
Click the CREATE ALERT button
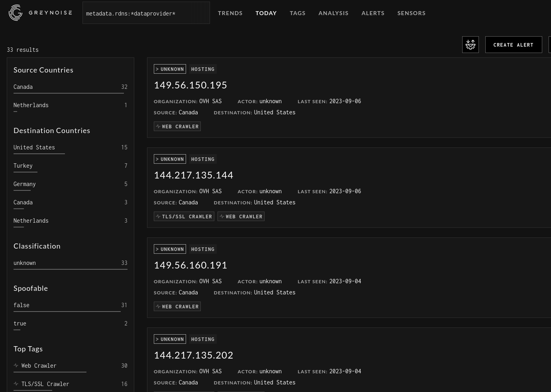pyautogui.click(x=514, y=45)
